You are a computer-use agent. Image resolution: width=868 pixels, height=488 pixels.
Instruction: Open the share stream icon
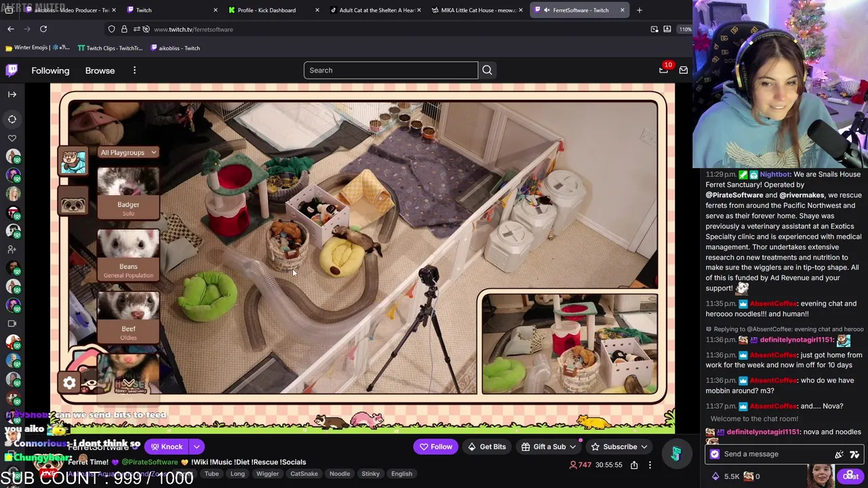point(634,465)
